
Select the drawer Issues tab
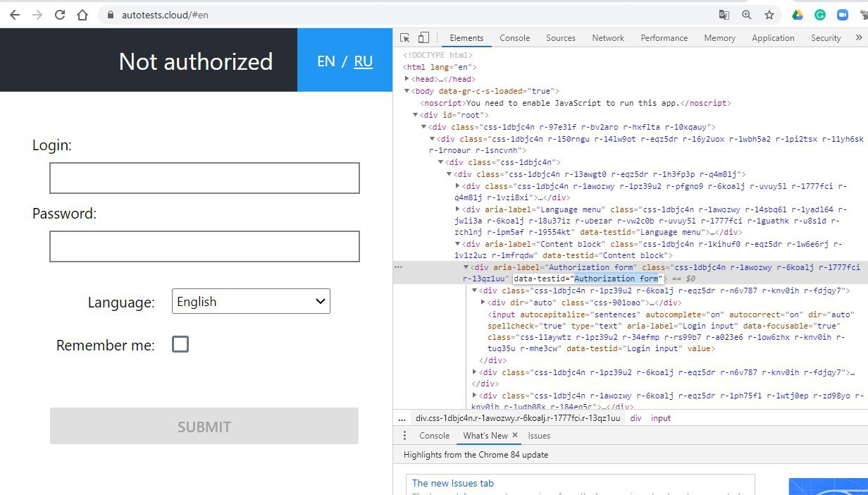point(539,436)
